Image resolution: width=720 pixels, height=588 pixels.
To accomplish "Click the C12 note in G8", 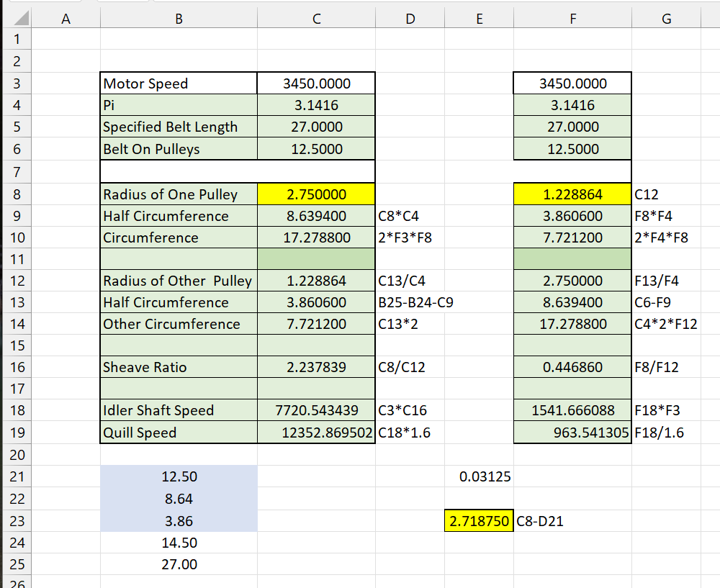I will [646, 194].
